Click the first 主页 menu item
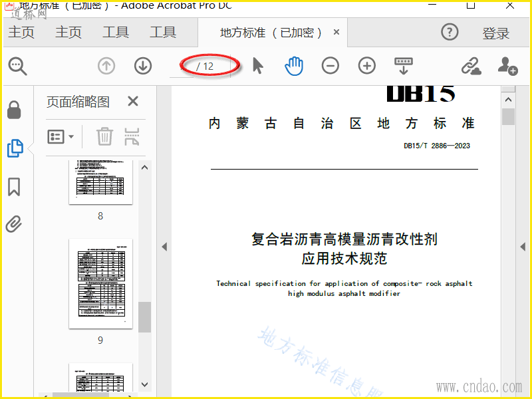This screenshot has width=532, height=399. pos(21,32)
